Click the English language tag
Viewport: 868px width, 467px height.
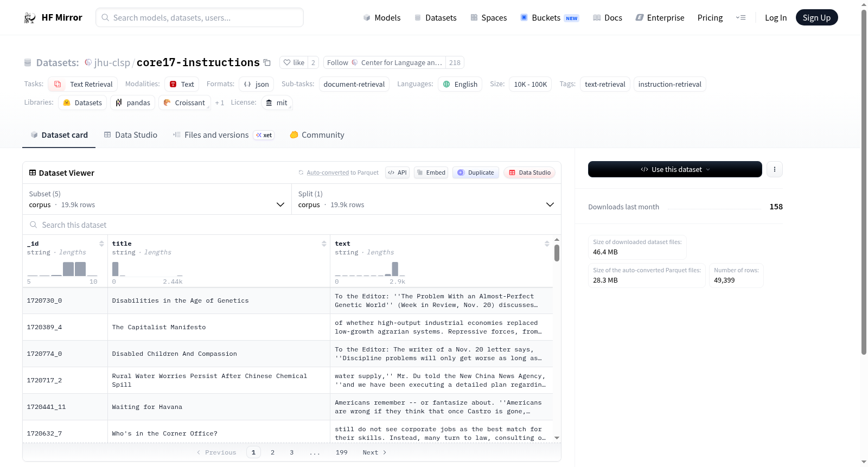pyautogui.click(x=460, y=84)
